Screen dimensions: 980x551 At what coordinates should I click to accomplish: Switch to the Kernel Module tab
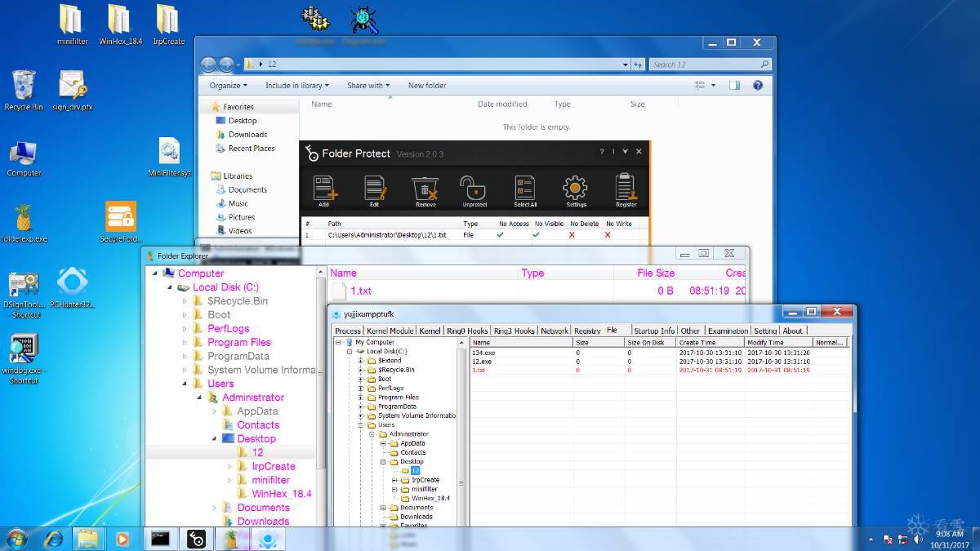coord(390,331)
